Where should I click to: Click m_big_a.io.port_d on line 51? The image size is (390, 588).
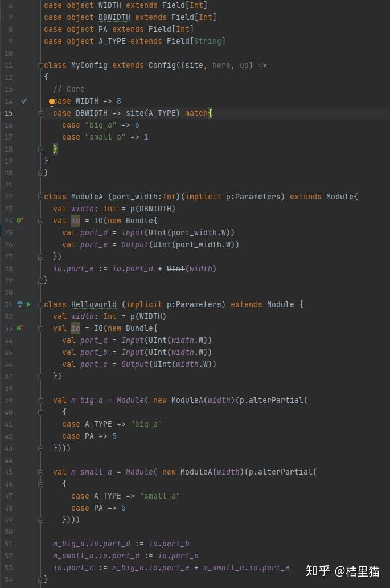pyautogui.click(x=92, y=544)
